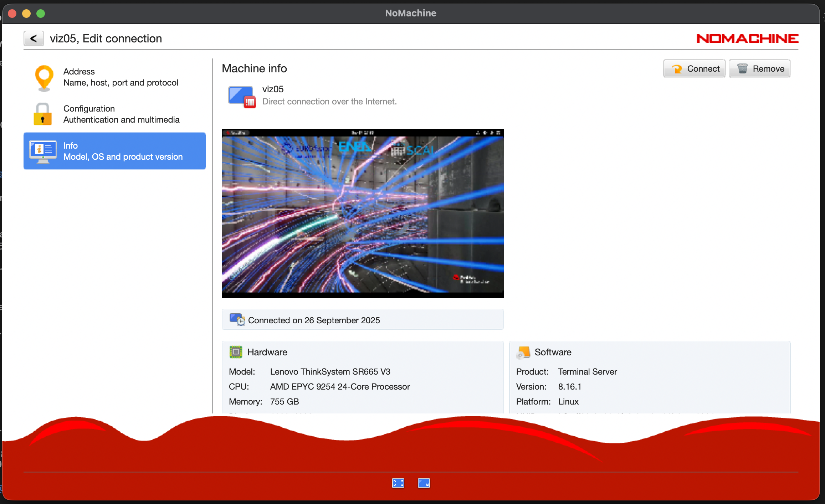Image resolution: width=825 pixels, height=504 pixels.
Task: Click the Info monitor icon in sidebar
Action: [43, 151]
